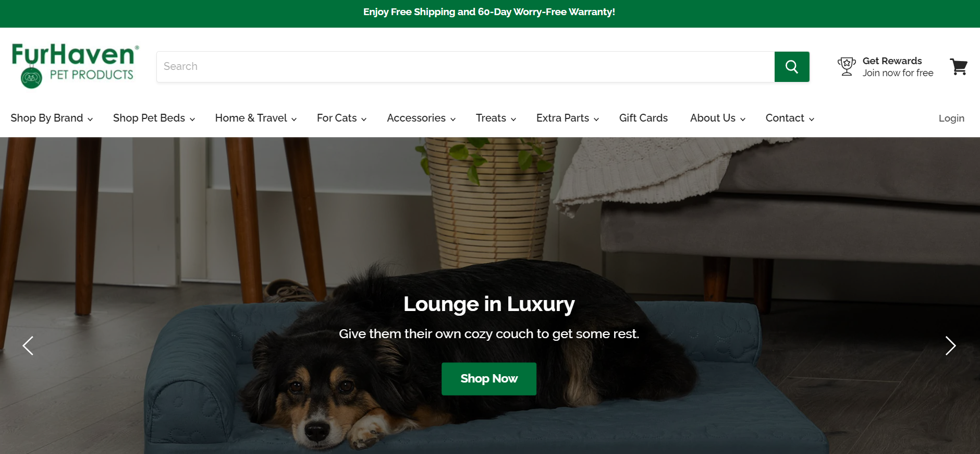Open the Accessories dropdown menu
Viewport: 980px width, 454px height.
coord(421,118)
